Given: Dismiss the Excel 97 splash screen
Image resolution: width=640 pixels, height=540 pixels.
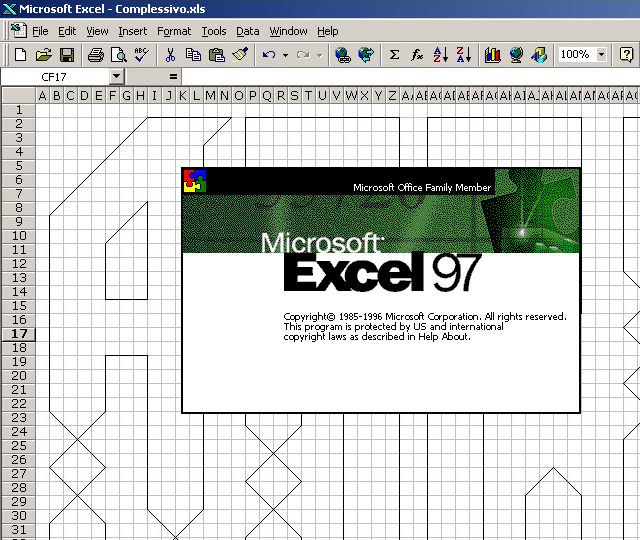Looking at the screenshot, I should (381, 290).
